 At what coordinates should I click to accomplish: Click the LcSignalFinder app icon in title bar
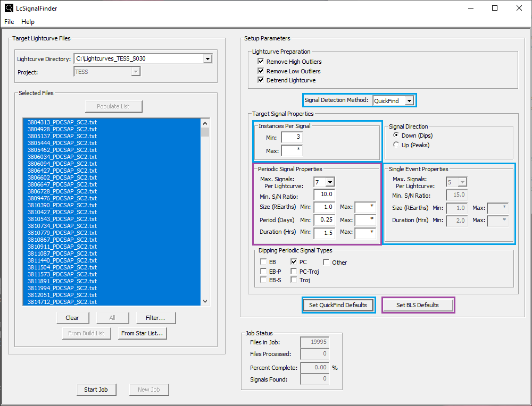9,8
